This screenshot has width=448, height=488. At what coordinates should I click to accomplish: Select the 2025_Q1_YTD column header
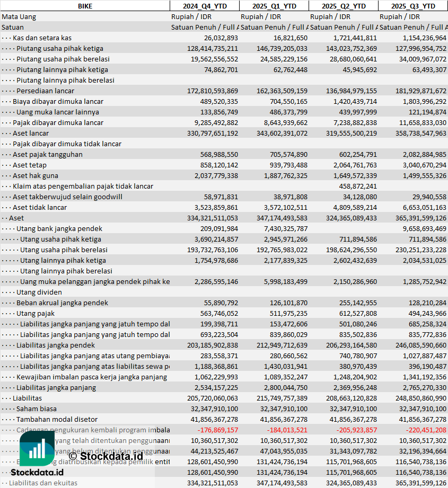point(274,6)
